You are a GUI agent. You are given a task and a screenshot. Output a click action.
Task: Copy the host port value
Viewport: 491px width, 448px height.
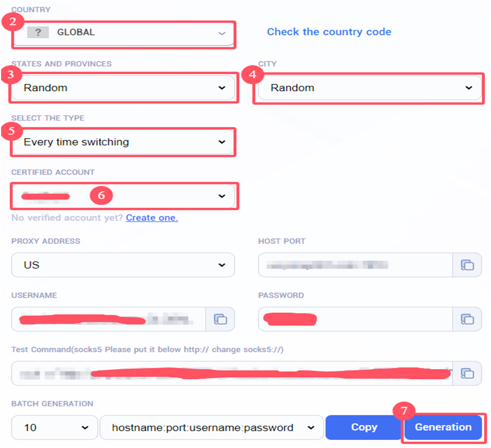click(x=467, y=265)
